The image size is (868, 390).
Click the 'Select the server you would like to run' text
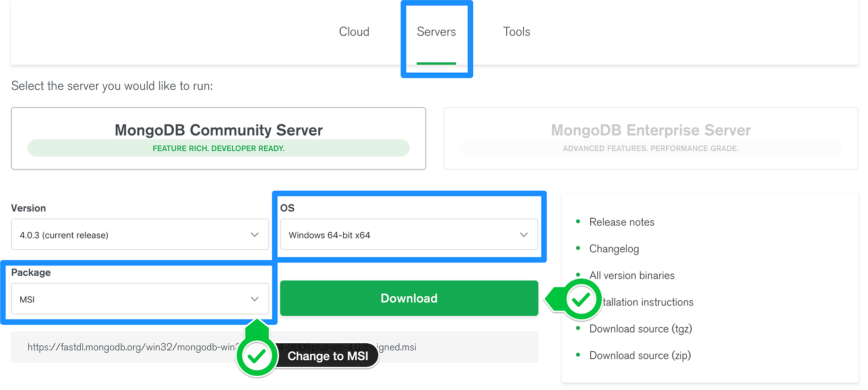click(112, 86)
